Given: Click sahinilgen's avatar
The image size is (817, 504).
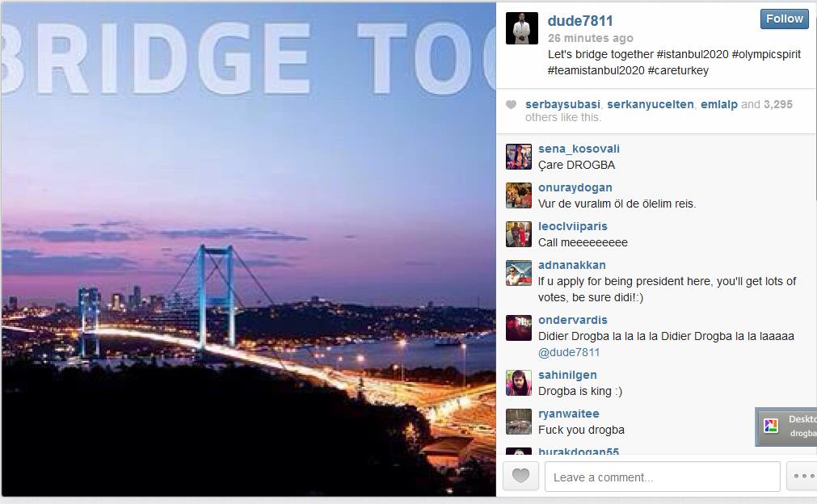Looking at the screenshot, I should 519,383.
